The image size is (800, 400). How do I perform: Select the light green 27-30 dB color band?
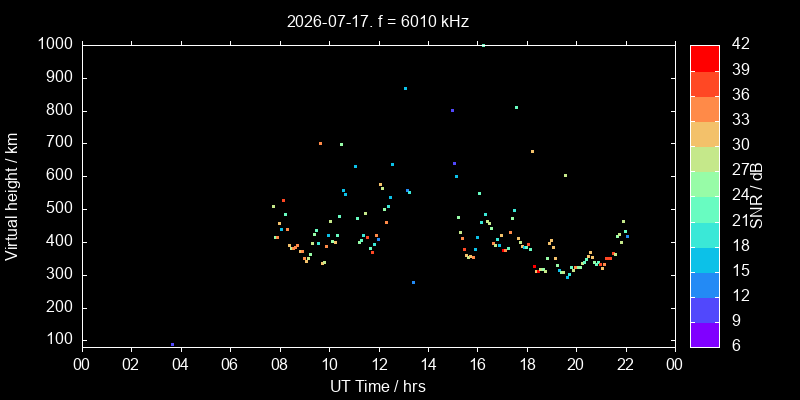705,159
